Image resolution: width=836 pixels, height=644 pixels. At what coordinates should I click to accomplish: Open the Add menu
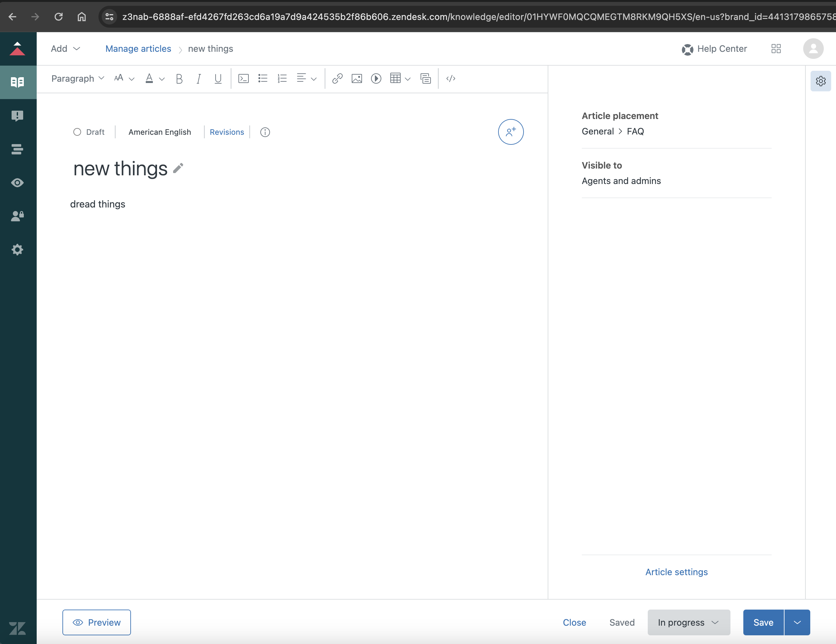tap(65, 49)
